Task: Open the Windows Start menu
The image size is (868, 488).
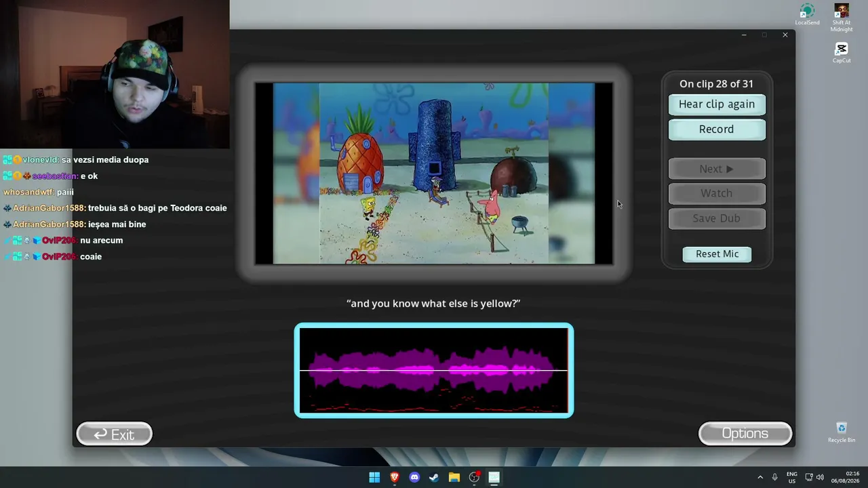Action: tap(374, 477)
